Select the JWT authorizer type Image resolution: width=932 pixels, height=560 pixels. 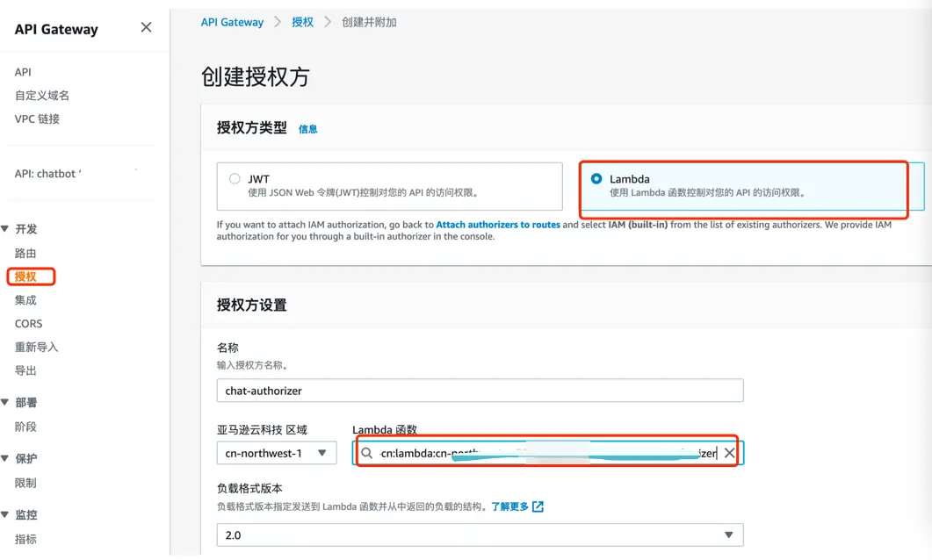tap(235, 179)
